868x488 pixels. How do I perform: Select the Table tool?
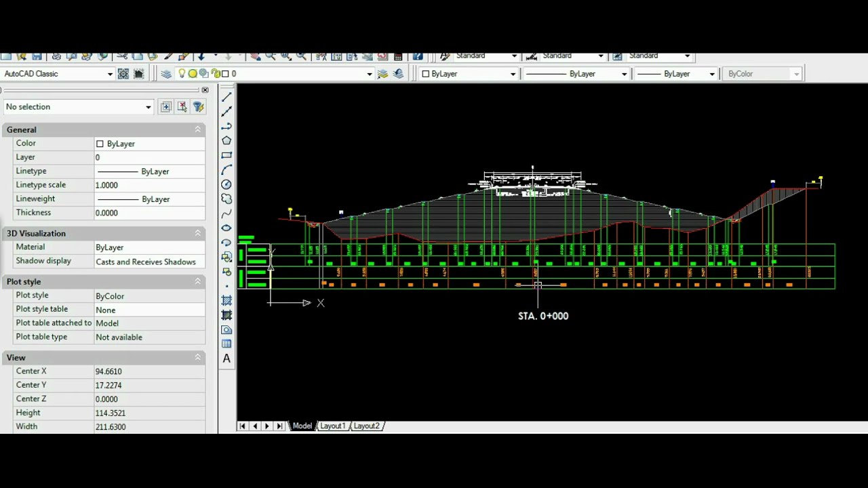(x=226, y=344)
